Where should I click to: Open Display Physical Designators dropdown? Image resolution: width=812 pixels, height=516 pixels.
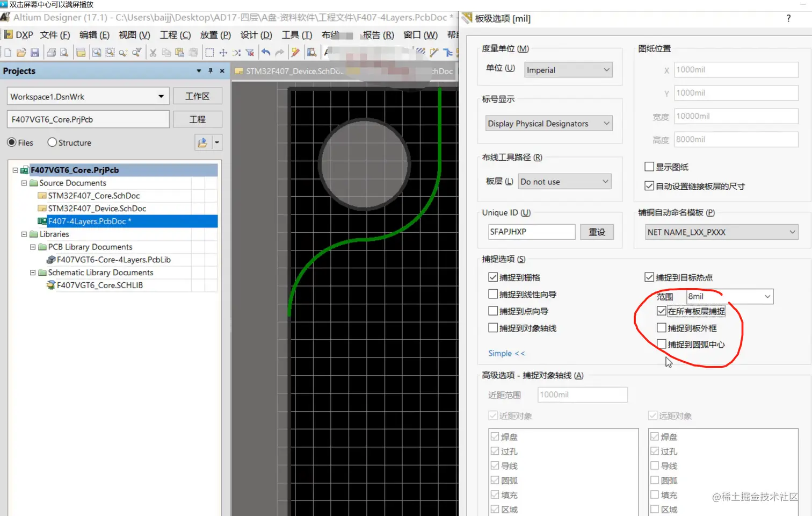(549, 124)
